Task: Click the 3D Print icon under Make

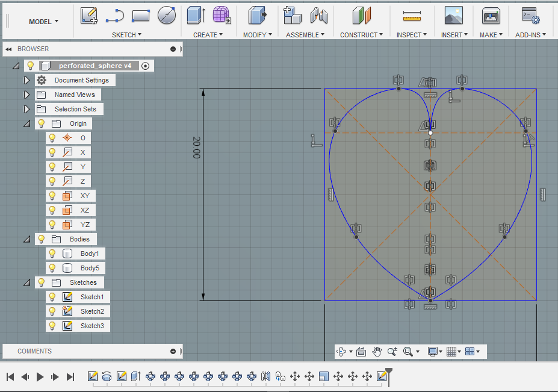Action: click(491, 16)
